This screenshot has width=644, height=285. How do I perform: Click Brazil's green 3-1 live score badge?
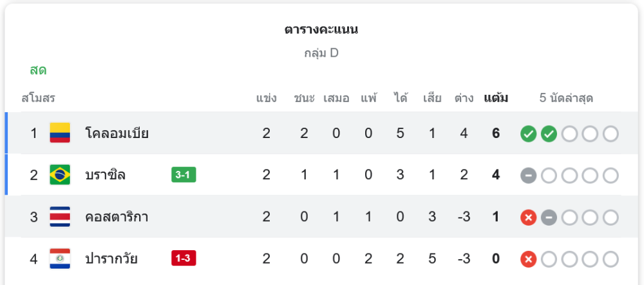coord(184,175)
